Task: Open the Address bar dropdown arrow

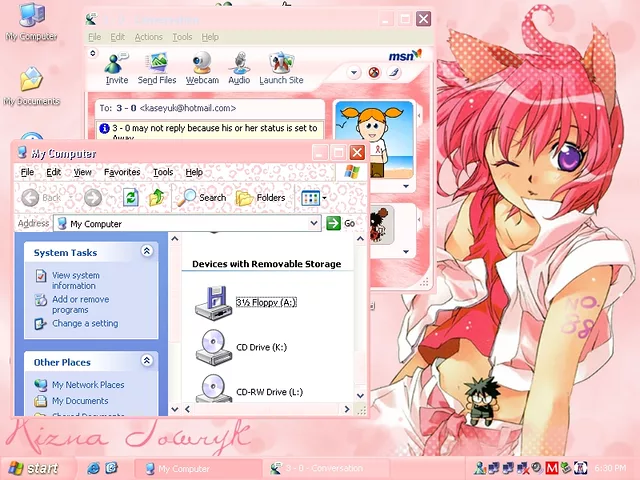Action: point(313,224)
